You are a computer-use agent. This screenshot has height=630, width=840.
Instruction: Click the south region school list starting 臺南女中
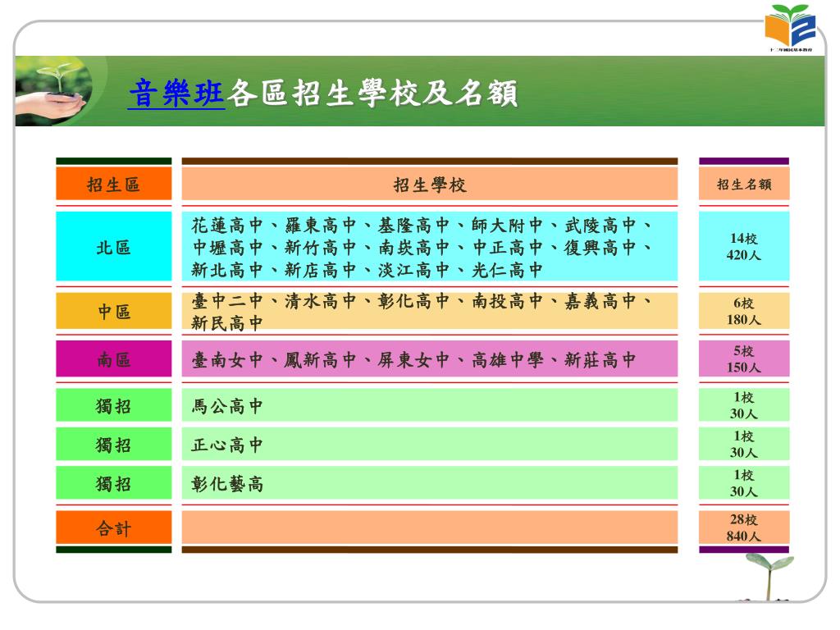click(x=430, y=359)
